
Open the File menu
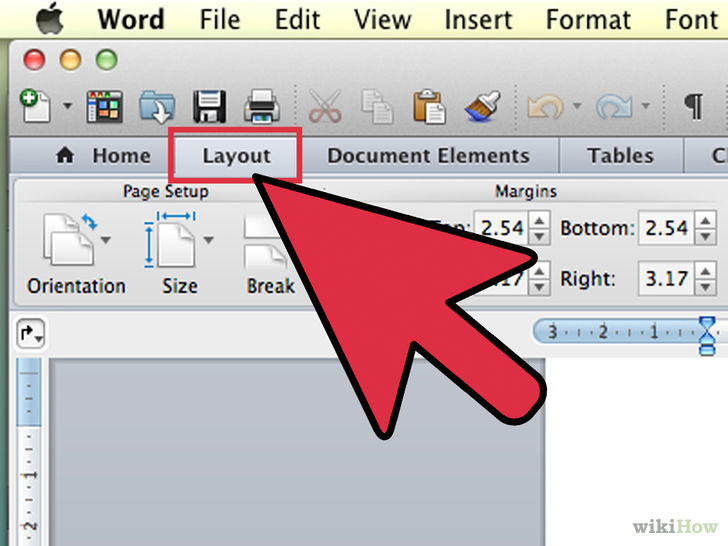click(x=220, y=20)
